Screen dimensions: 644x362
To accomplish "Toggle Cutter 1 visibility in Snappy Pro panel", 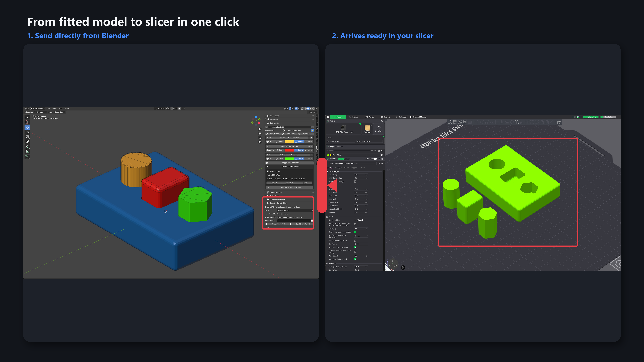I will coord(270,142).
